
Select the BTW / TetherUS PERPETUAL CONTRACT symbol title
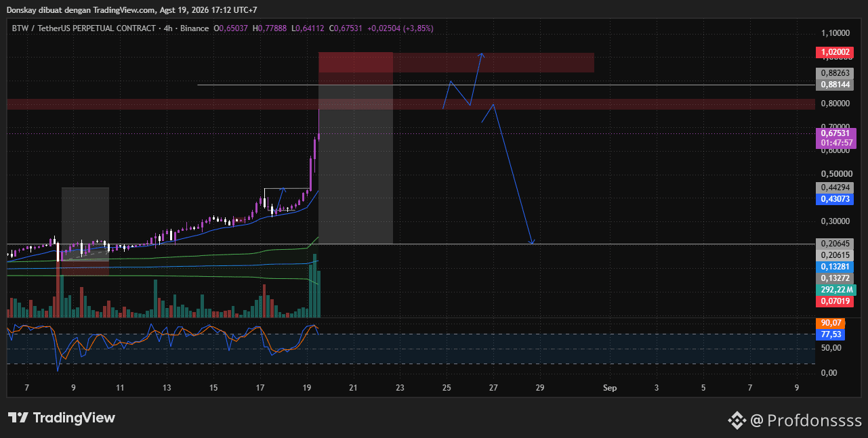83,28
